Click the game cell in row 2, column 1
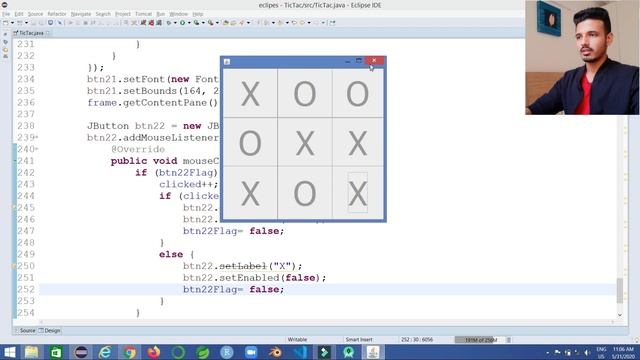640x360 pixels. [250, 142]
